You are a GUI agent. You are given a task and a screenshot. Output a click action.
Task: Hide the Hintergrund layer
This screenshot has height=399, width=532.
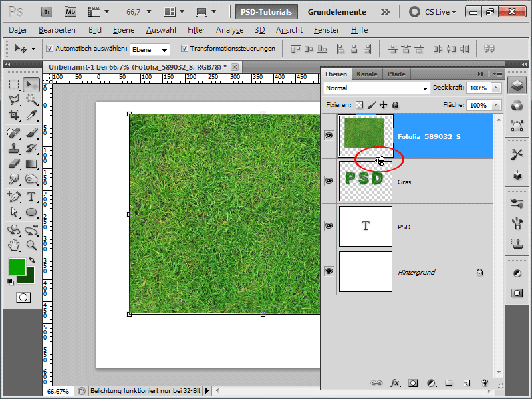[329, 271]
